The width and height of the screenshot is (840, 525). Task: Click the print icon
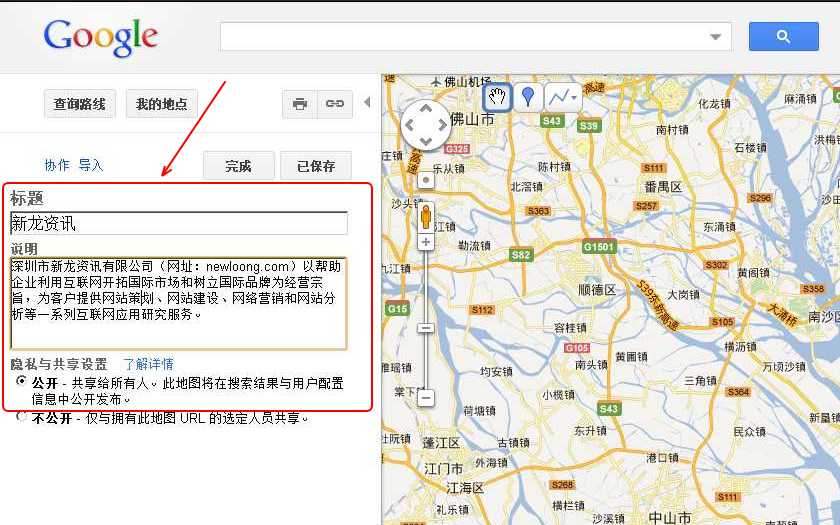pyautogui.click(x=300, y=104)
